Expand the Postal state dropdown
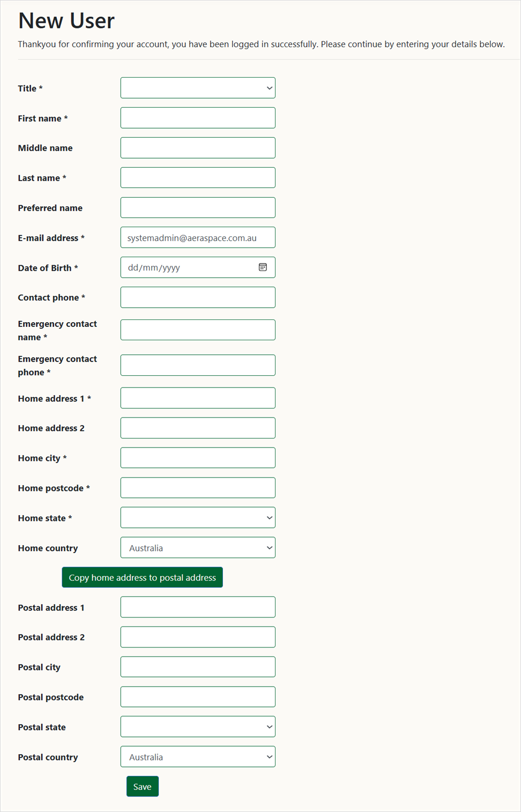The width and height of the screenshot is (521, 812). pyautogui.click(x=198, y=727)
